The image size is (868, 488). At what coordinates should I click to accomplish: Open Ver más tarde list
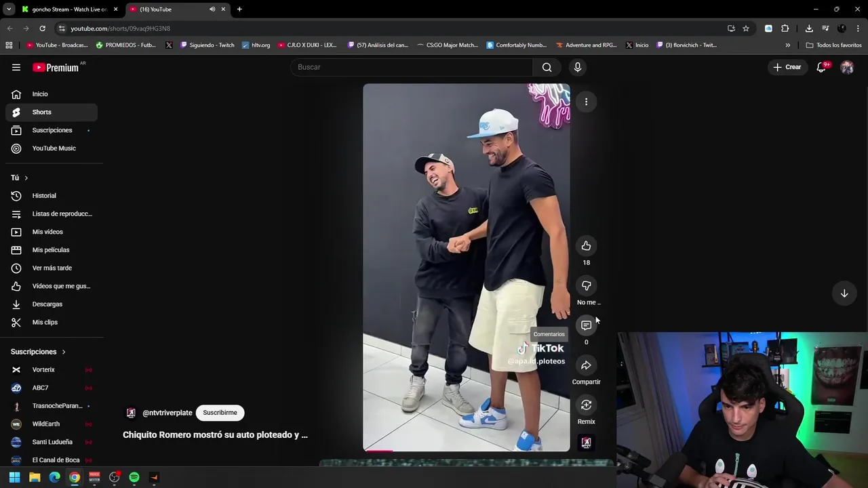click(x=52, y=268)
